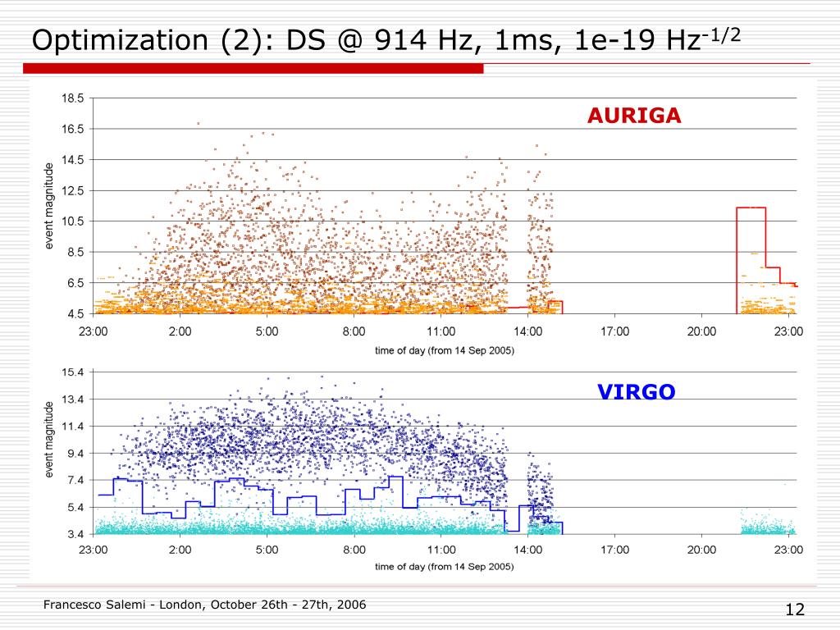Click the "8:00" time label on the AURIGA chart

tap(354, 331)
